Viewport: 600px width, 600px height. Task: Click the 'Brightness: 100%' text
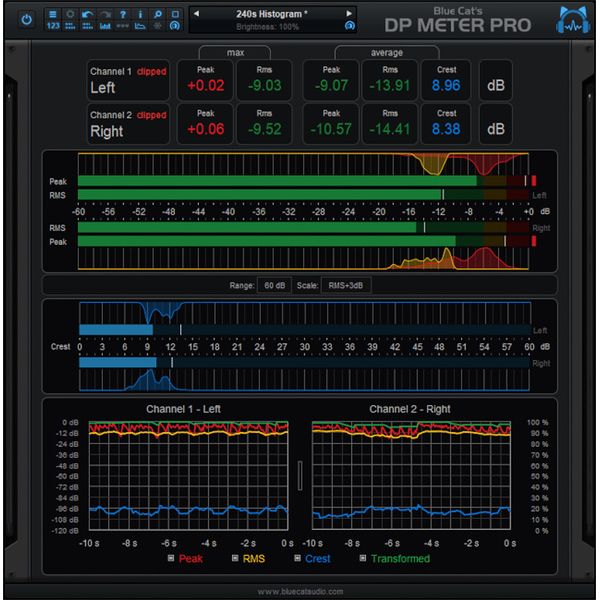(x=267, y=27)
